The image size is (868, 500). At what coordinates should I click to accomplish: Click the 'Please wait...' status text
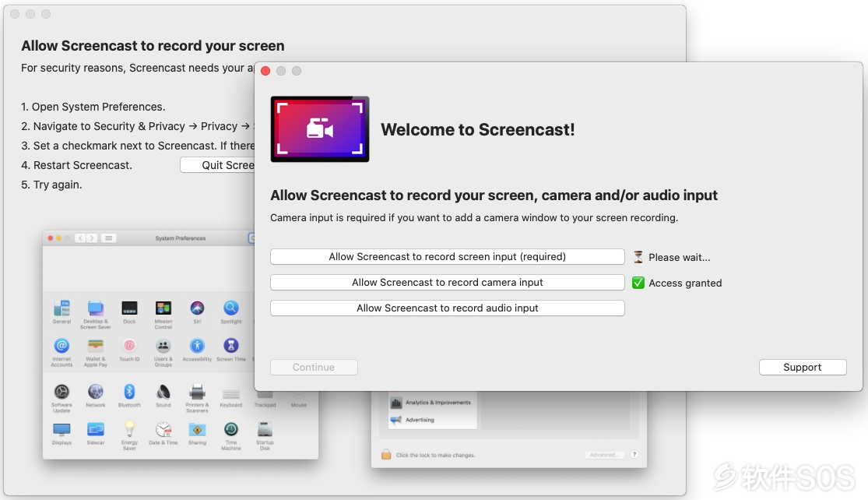680,258
